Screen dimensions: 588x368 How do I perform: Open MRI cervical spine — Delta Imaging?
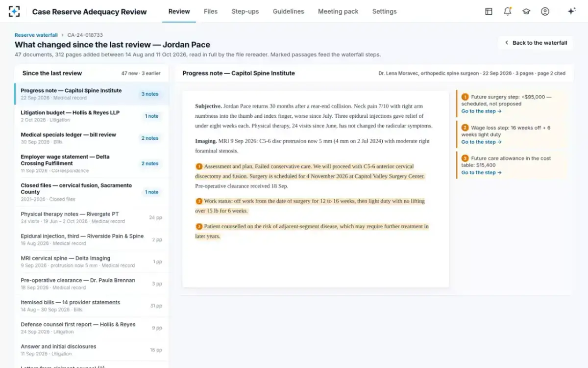coord(92,262)
